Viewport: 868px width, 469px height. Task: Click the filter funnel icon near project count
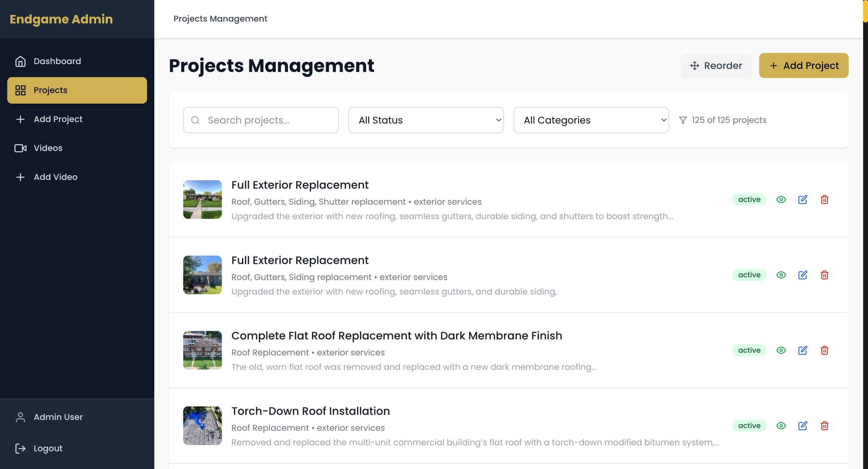click(683, 120)
